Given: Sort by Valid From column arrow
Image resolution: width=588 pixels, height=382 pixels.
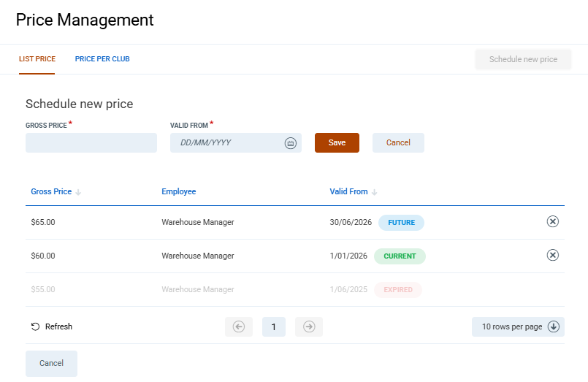Looking at the screenshot, I should [x=375, y=192].
